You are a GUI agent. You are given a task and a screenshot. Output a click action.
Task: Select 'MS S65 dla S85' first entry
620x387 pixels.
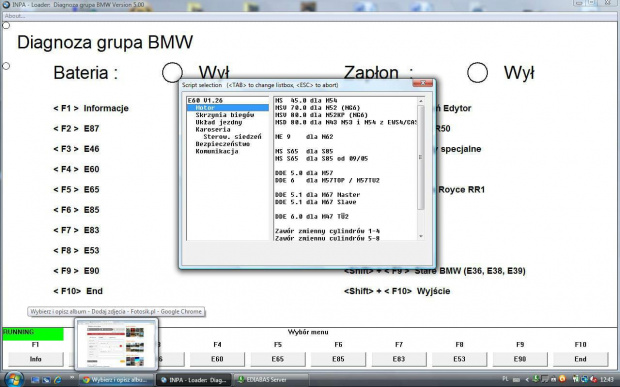tap(304, 151)
